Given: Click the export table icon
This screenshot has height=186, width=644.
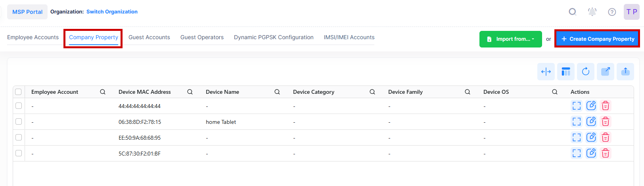Looking at the screenshot, I should click(x=605, y=72).
